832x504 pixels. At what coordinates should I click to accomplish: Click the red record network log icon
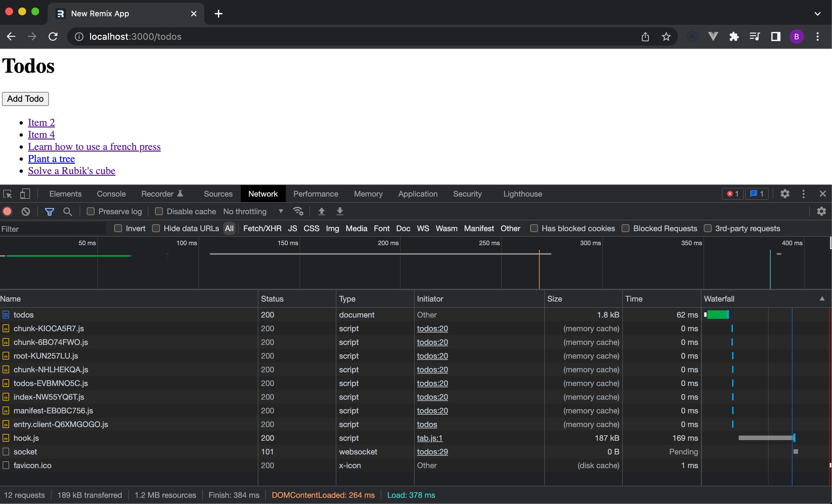(x=8, y=212)
